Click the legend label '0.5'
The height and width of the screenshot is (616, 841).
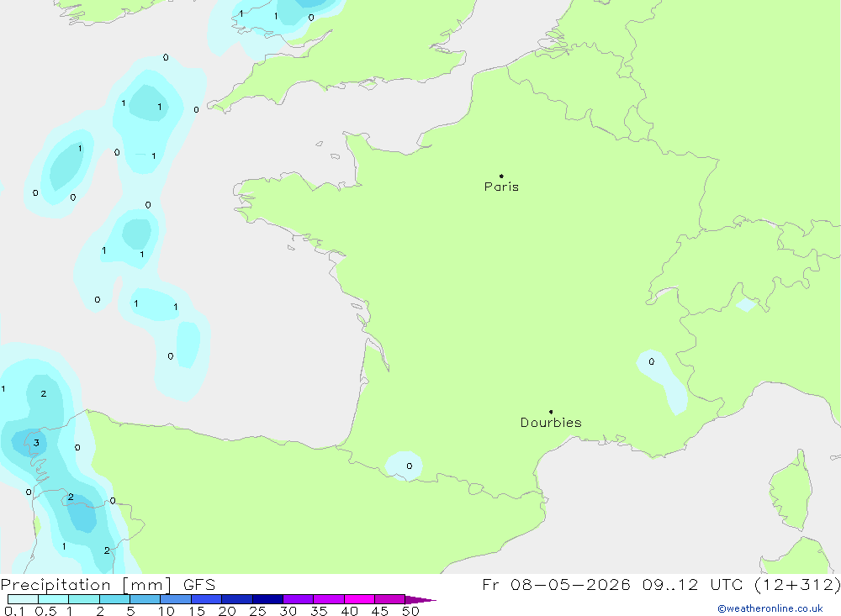click(45, 611)
